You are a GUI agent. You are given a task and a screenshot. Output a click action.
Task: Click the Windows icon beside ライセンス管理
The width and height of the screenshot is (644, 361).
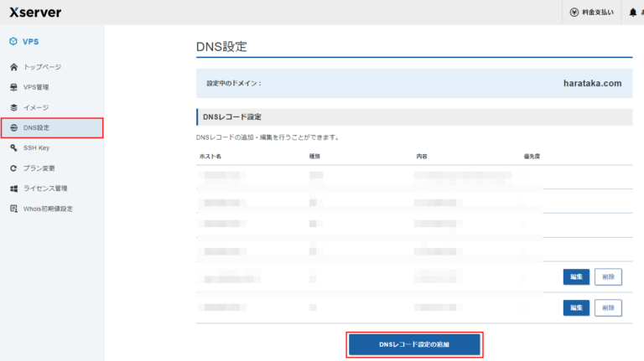[13, 188]
